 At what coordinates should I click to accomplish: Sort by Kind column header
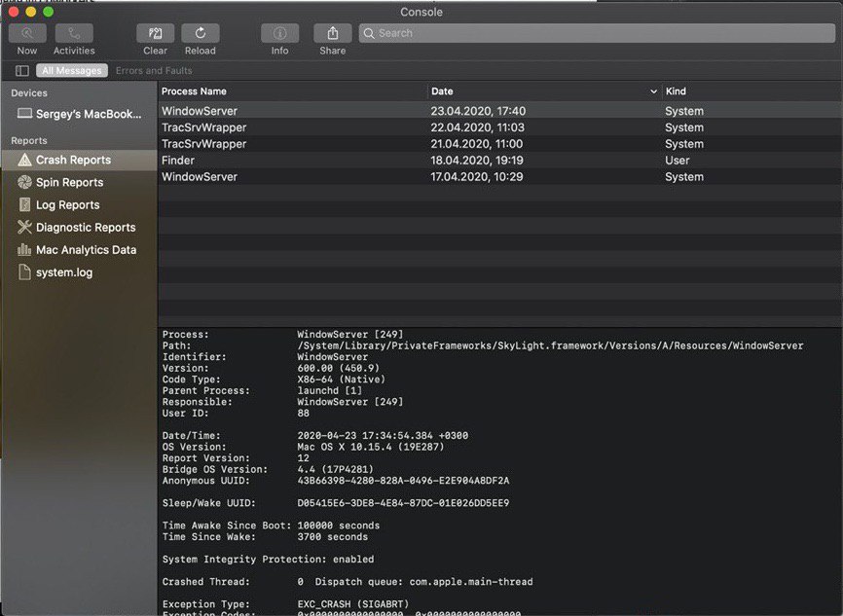pos(751,91)
